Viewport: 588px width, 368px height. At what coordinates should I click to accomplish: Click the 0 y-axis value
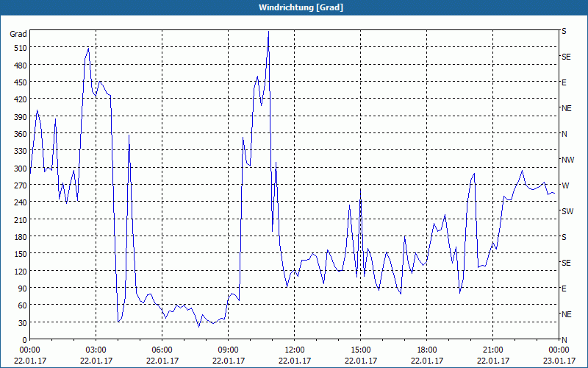pos(24,340)
